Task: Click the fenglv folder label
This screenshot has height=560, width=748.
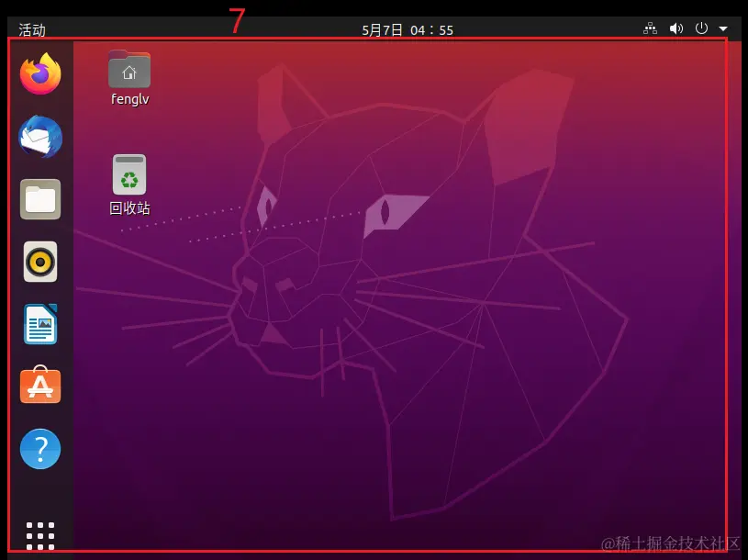Action: tap(129, 99)
